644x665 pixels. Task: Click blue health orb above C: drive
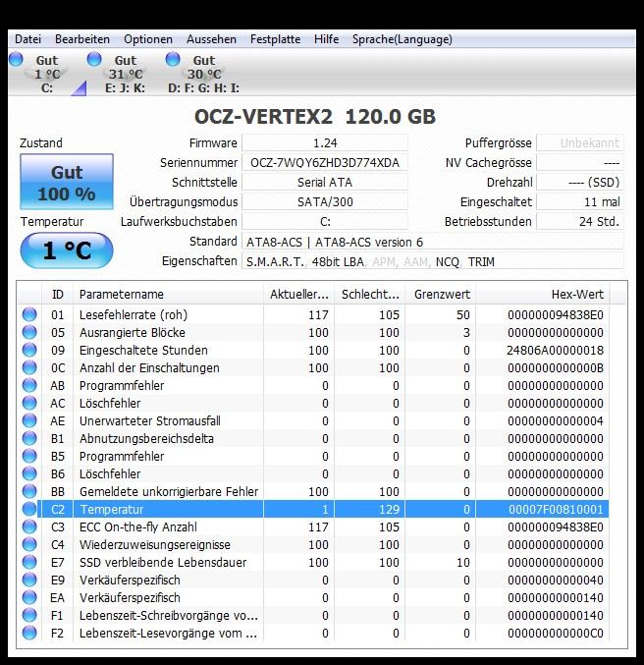click(16, 59)
